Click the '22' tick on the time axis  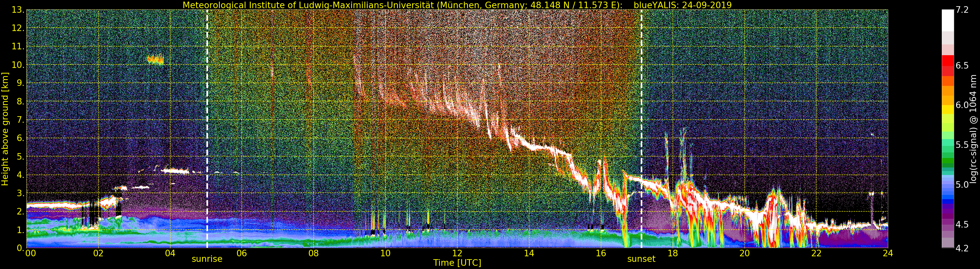point(816,253)
